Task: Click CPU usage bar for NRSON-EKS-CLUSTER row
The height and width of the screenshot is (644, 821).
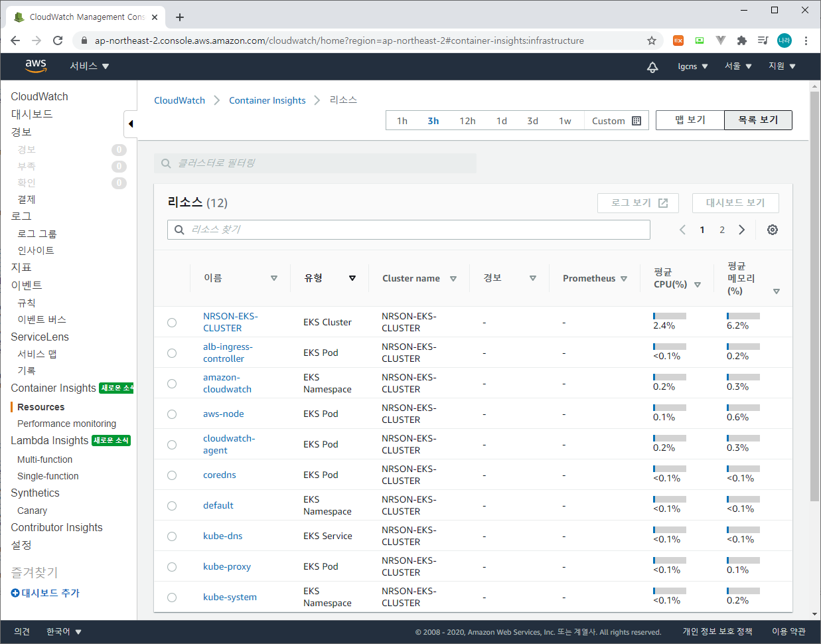Action: point(670,316)
